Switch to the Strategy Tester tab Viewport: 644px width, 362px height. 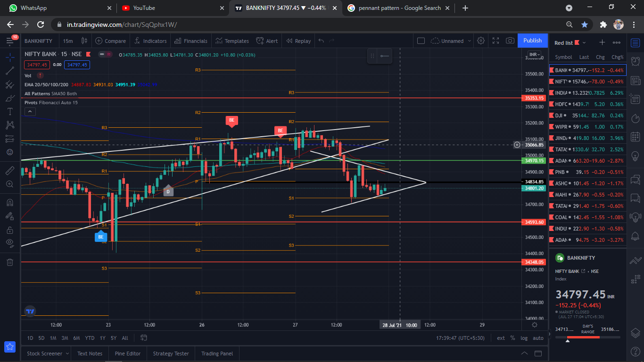pyautogui.click(x=171, y=354)
